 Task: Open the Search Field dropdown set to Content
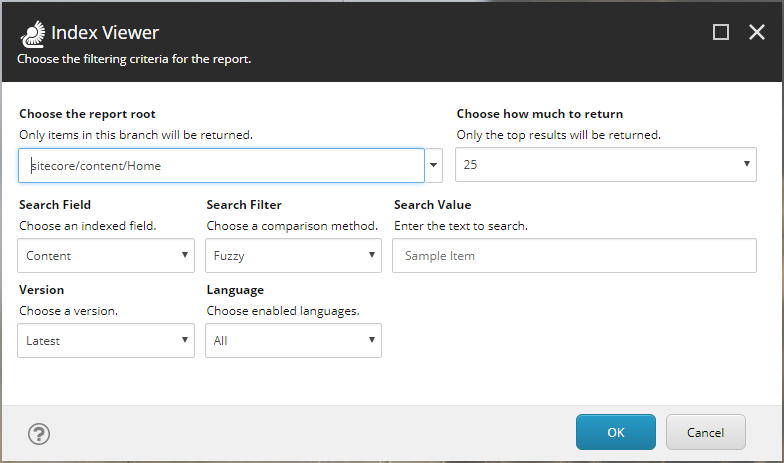[x=106, y=256]
